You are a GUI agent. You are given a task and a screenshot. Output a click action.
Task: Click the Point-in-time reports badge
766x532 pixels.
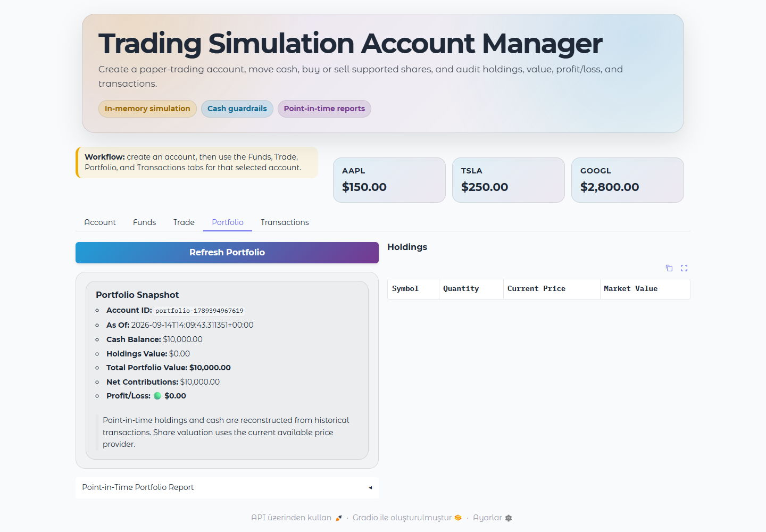(324, 109)
